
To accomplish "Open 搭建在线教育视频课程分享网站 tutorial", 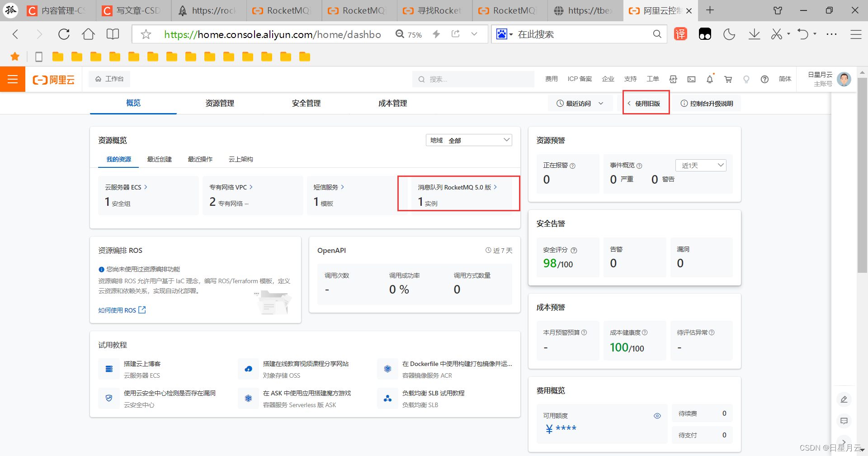I will click(x=306, y=364).
